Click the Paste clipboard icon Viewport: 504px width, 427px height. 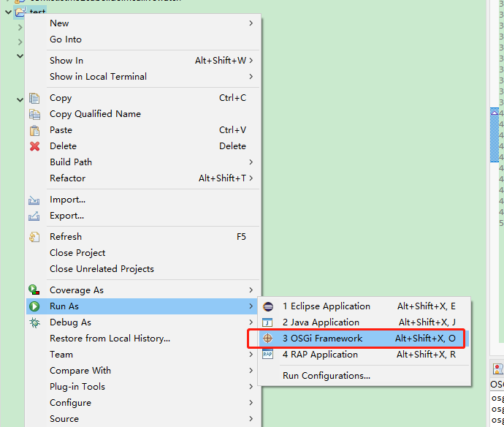[34, 130]
